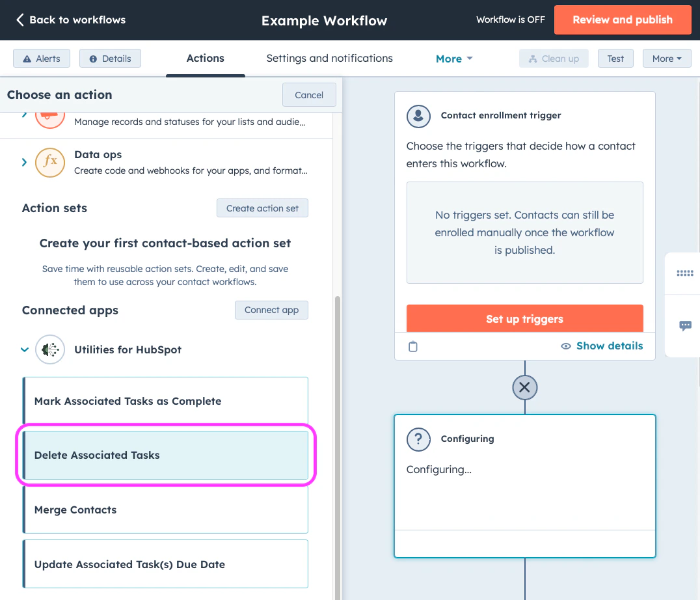700x600 pixels.
Task: Click the X icon between workflow steps
Action: coord(524,387)
